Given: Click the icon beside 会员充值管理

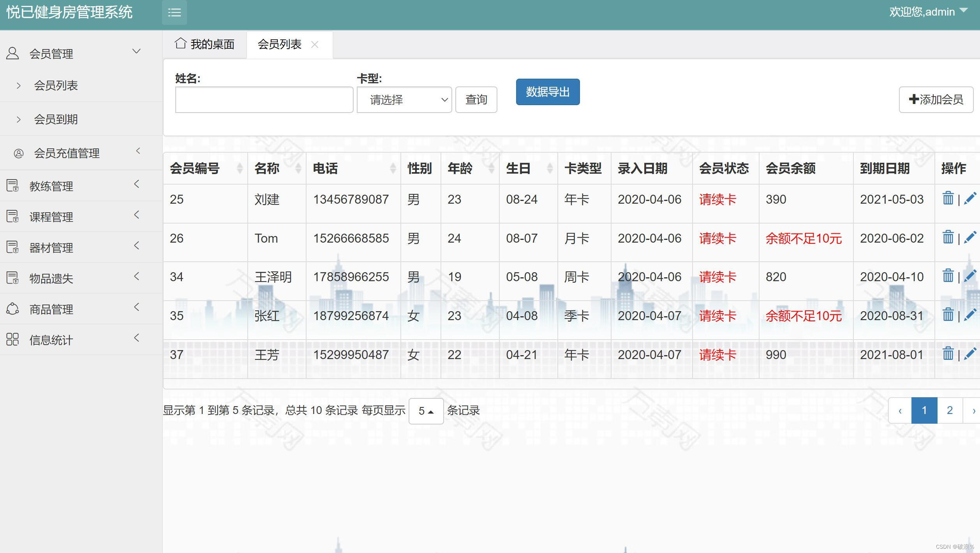Looking at the screenshot, I should click(x=19, y=153).
